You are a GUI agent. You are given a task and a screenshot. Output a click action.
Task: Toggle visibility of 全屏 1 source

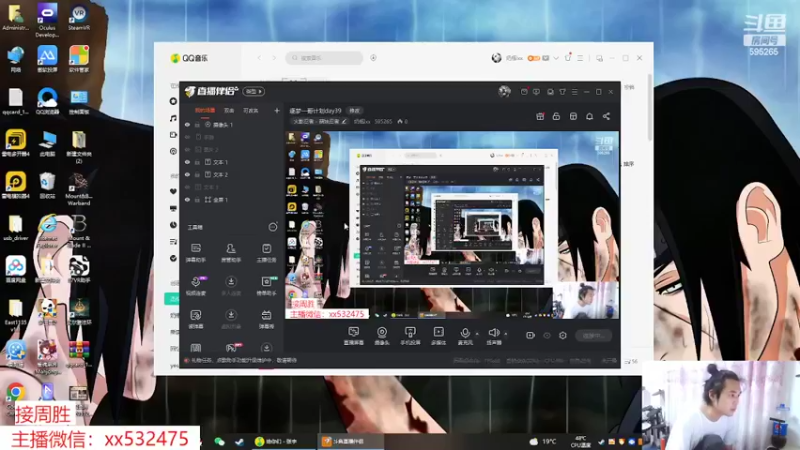[187, 199]
